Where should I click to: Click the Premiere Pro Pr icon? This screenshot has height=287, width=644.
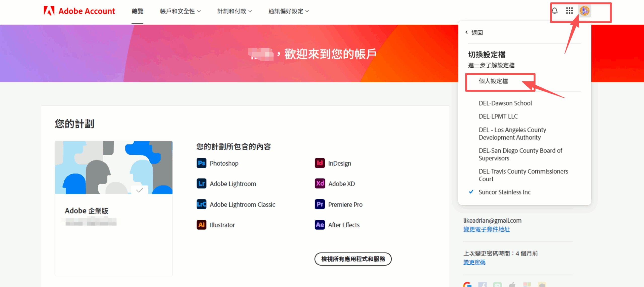pos(319,204)
